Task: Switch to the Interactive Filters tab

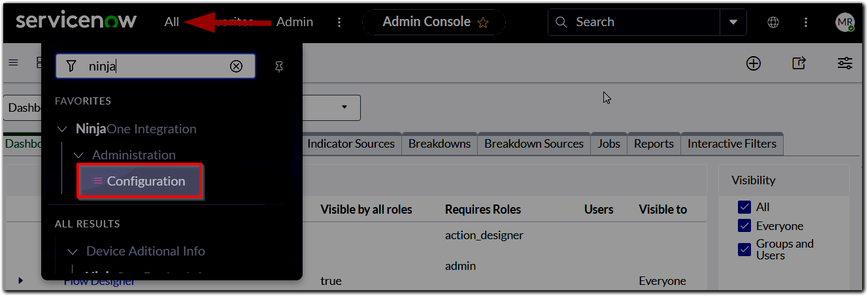Action: 732,144
